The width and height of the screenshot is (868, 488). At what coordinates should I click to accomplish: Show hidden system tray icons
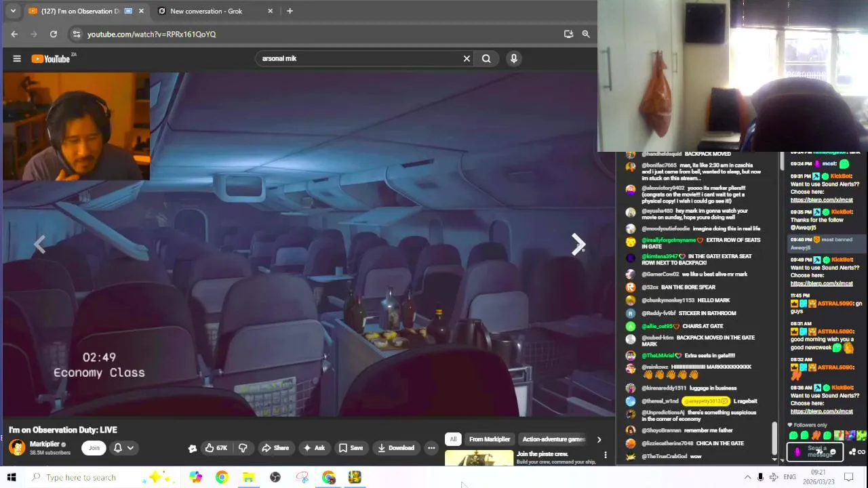pyautogui.click(x=747, y=477)
